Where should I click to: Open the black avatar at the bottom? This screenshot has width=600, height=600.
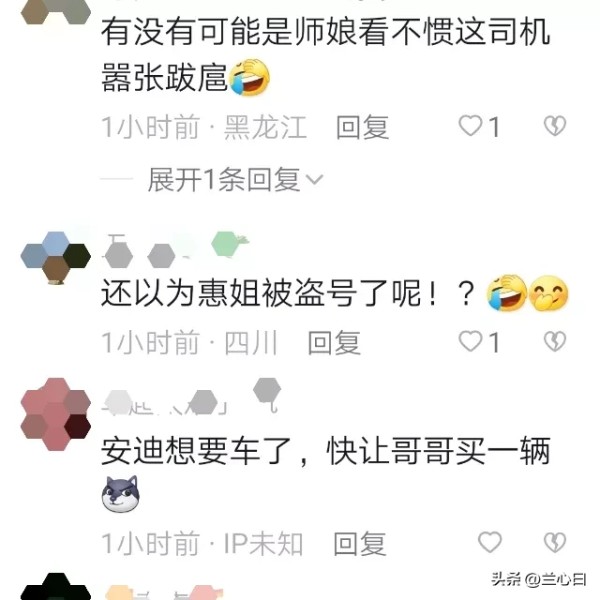click(55, 587)
